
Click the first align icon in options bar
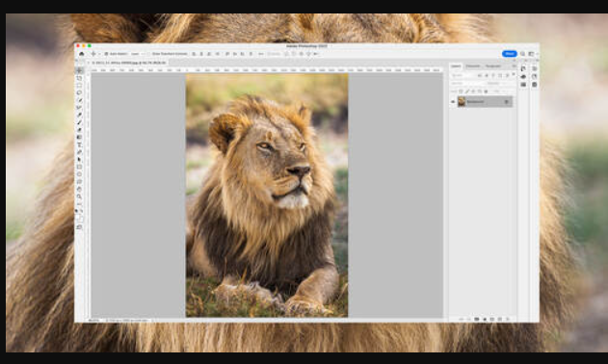pos(194,54)
